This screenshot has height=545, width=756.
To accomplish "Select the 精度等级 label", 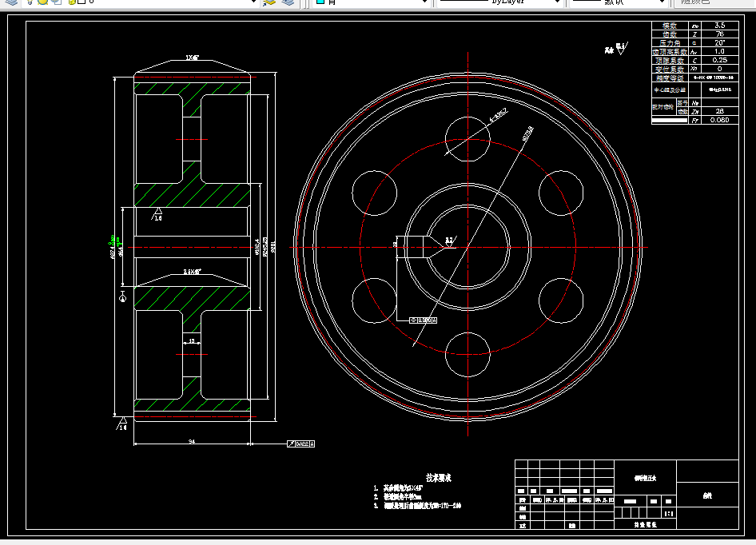I will pos(670,78).
